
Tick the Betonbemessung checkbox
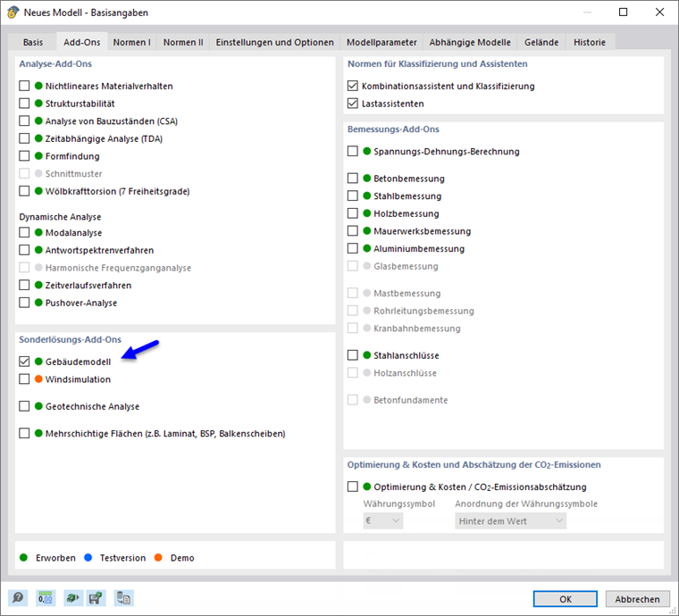[353, 179]
